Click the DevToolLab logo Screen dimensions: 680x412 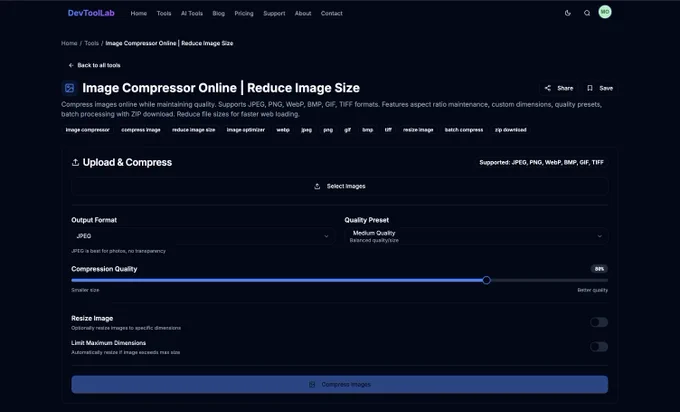click(x=91, y=13)
